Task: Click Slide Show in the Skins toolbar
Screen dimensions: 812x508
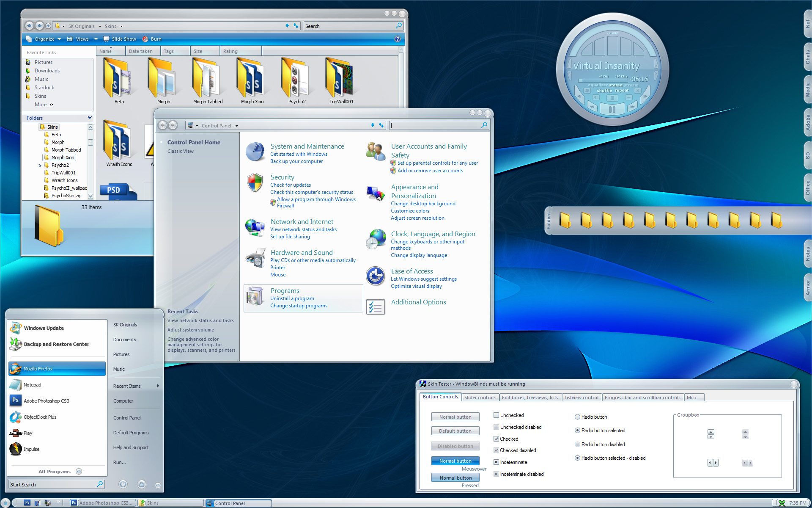Action: [120, 39]
